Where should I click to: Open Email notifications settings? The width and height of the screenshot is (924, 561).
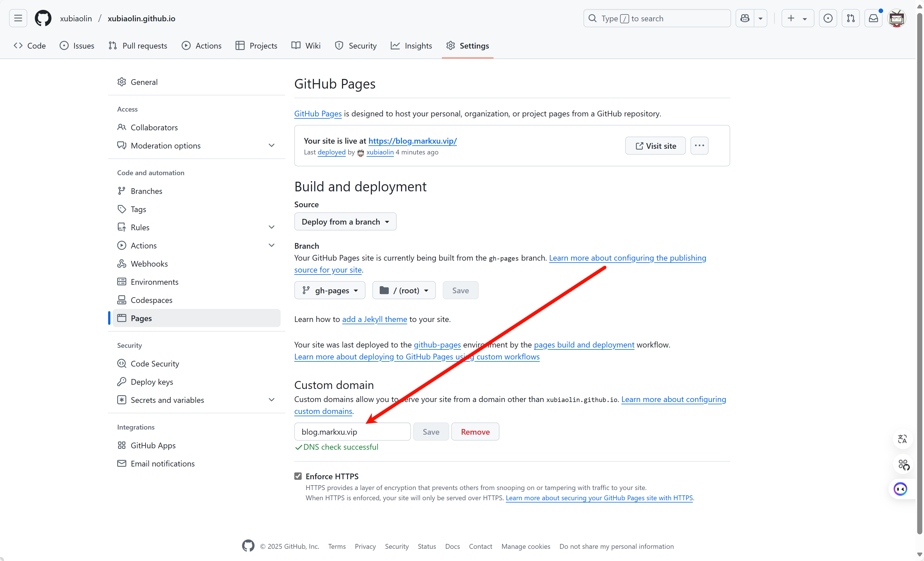click(x=196, y=463)
